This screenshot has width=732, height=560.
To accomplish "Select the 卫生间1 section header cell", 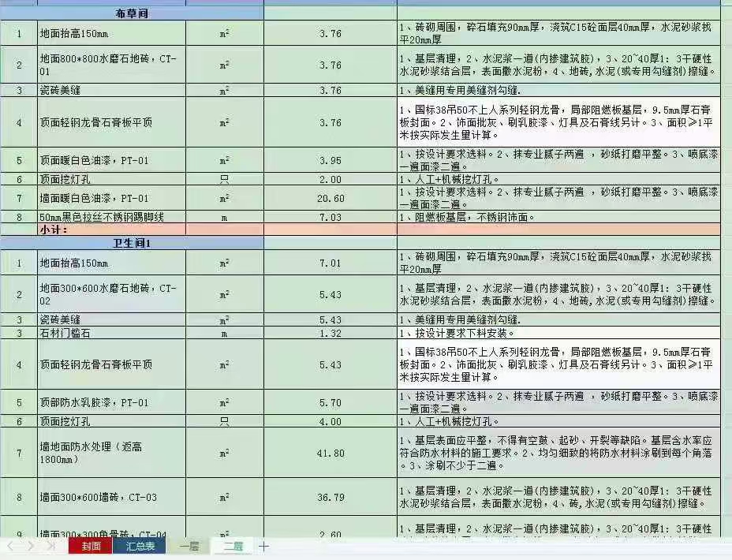I will (132, 244).
